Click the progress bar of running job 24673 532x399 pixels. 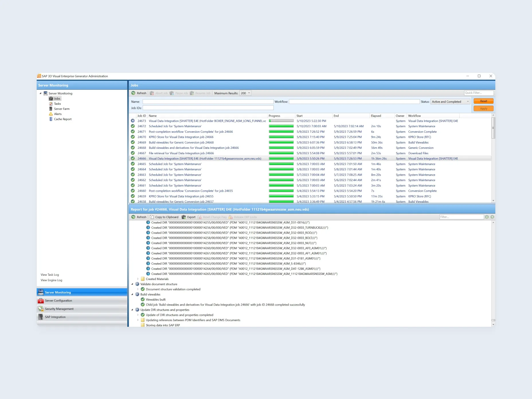pos(281,121)
